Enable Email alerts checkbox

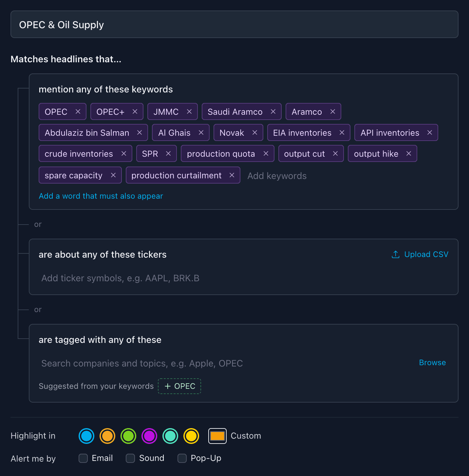(x=83, y=458)
